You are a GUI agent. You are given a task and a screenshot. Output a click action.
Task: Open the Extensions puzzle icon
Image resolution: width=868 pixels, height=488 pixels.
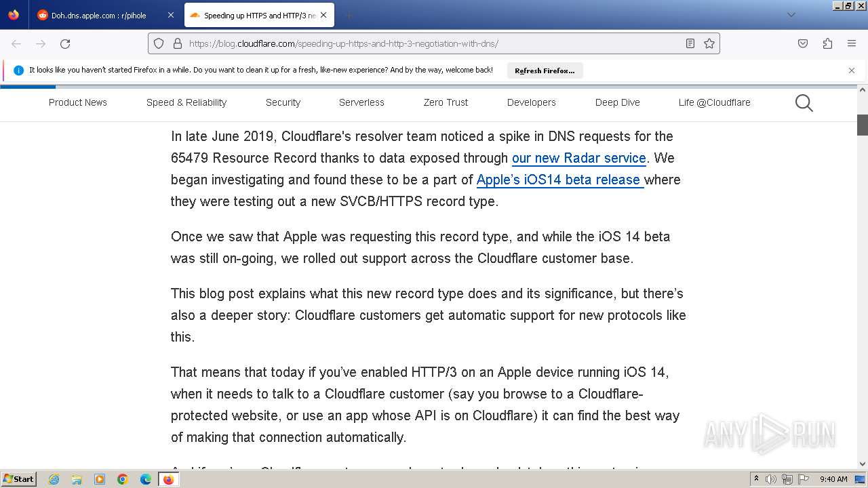pyautogui.click(x=827, y=43)
